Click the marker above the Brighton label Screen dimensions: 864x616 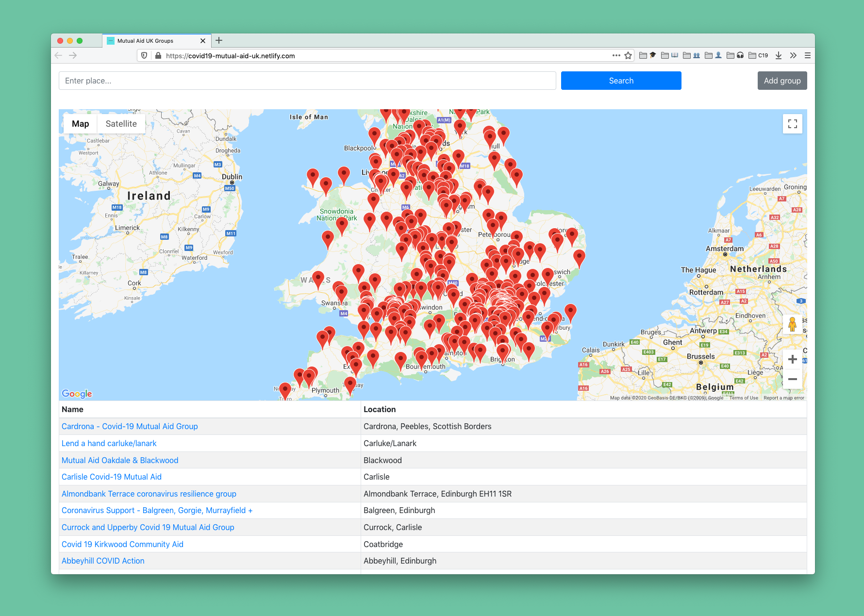pyautogui.click(x=503, y=351)
